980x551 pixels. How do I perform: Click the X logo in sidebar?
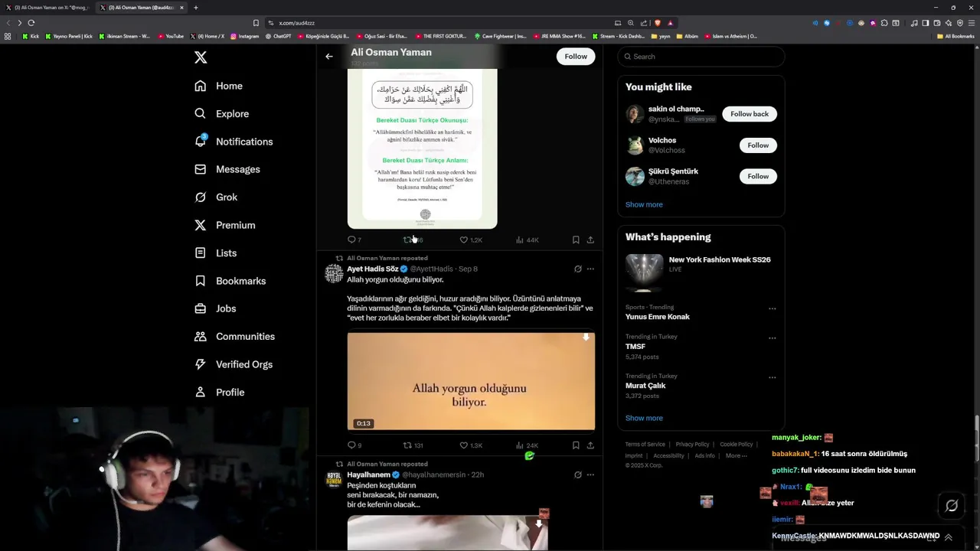(x=201, y=57)
